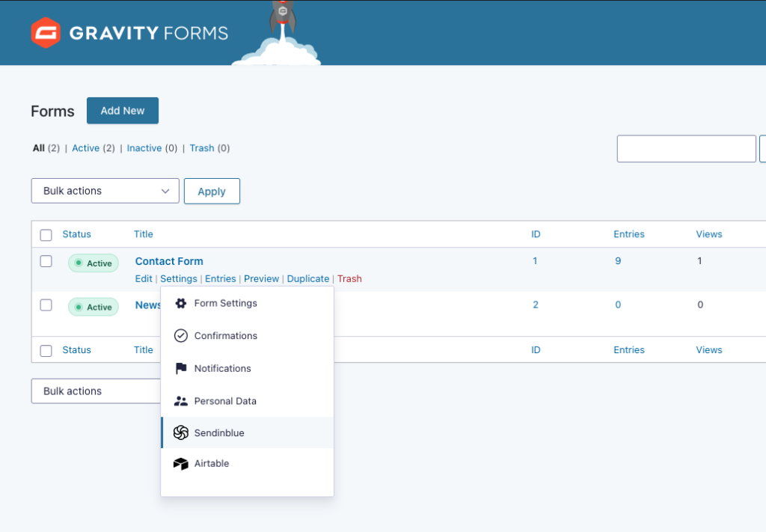This screenshot has height=532, width=766.
Task: Open the Bulk actions dropdown
Action: tap(104, 191)
